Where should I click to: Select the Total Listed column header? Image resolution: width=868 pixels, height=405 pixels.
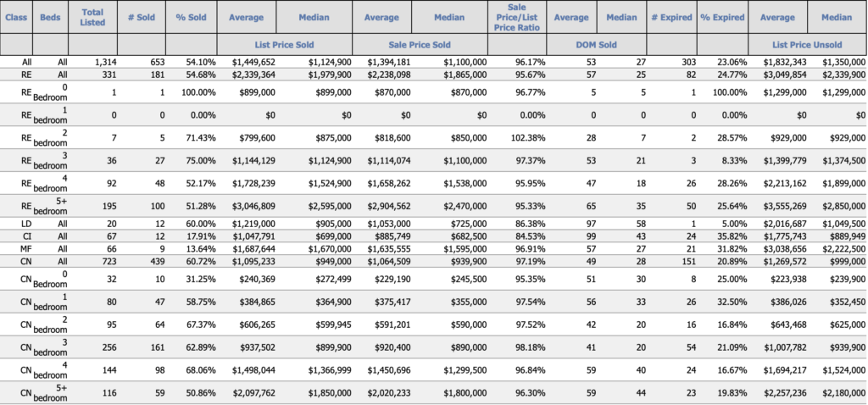92,17
